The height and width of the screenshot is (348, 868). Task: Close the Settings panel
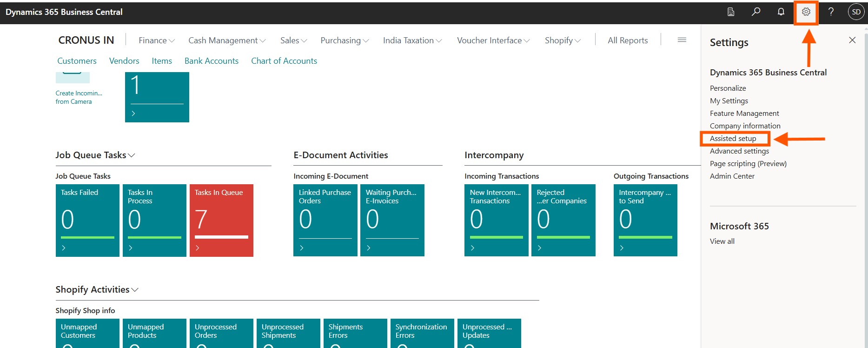coord(852,40)
